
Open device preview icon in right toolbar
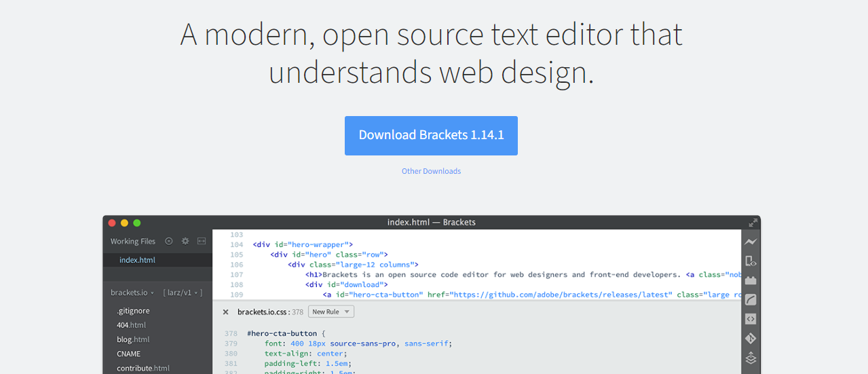751,261
